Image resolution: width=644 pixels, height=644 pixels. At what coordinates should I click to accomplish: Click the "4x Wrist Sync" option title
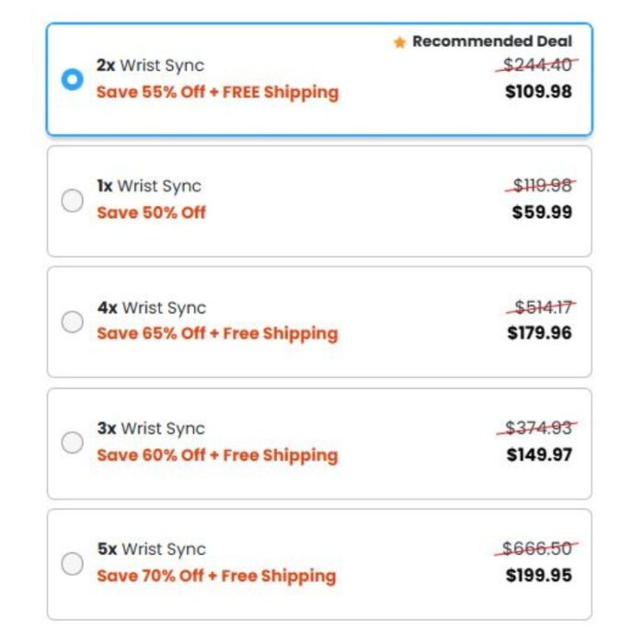(152, 308)
